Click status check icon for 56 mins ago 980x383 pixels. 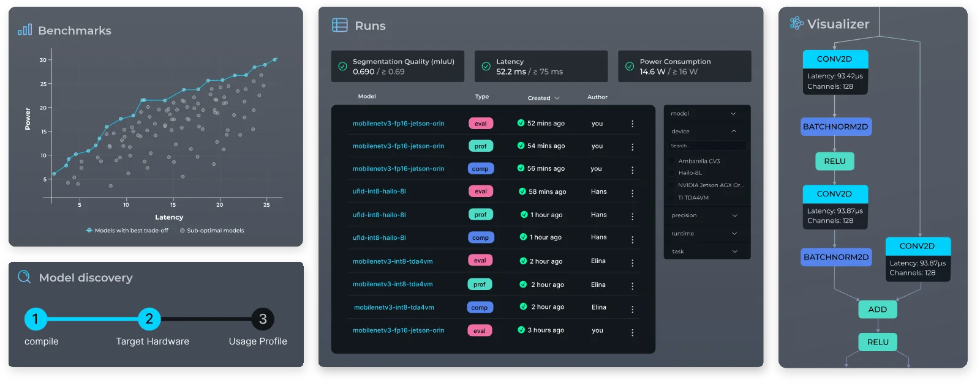[x=521, y=168]
